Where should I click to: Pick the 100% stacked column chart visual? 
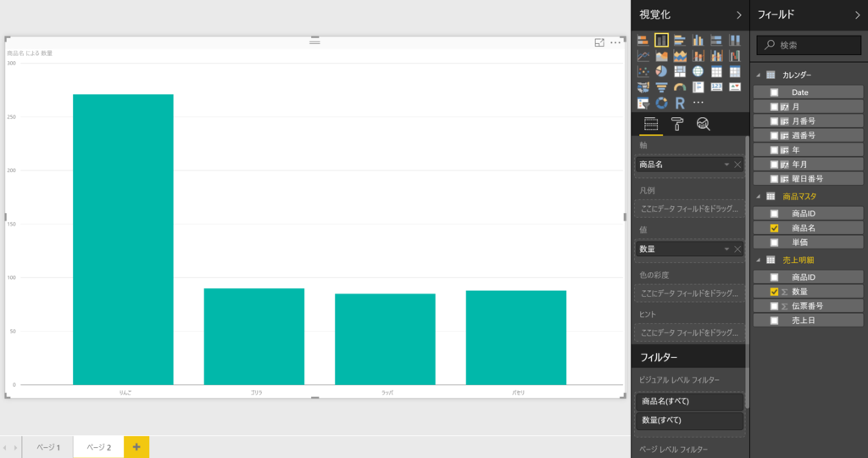pyautogui.click(x=735, y=40)
